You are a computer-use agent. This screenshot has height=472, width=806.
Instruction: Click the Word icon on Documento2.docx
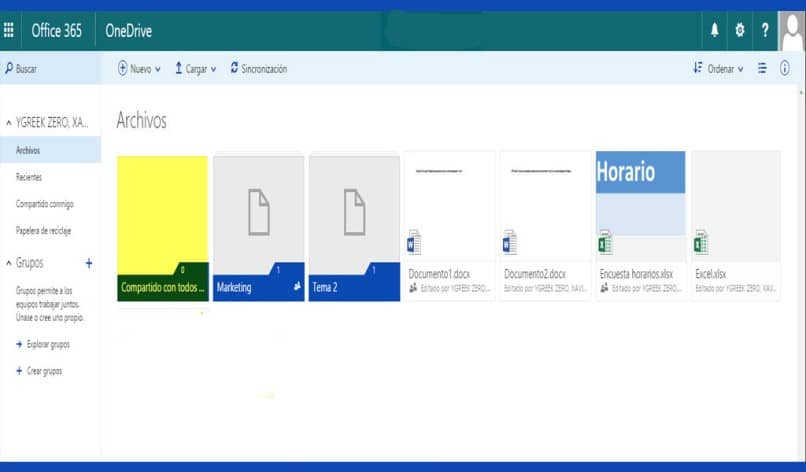click(509, 243)
